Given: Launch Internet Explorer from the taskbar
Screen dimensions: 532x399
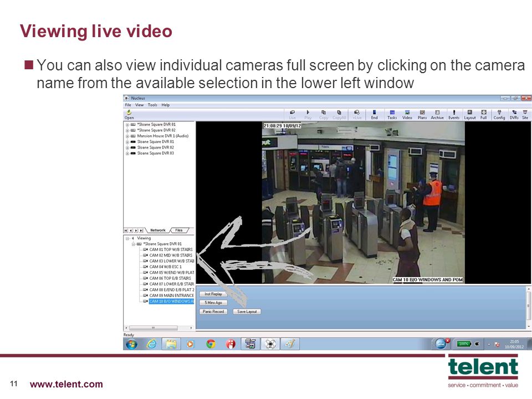Looking at the screenshot, I should click(151, 344).
